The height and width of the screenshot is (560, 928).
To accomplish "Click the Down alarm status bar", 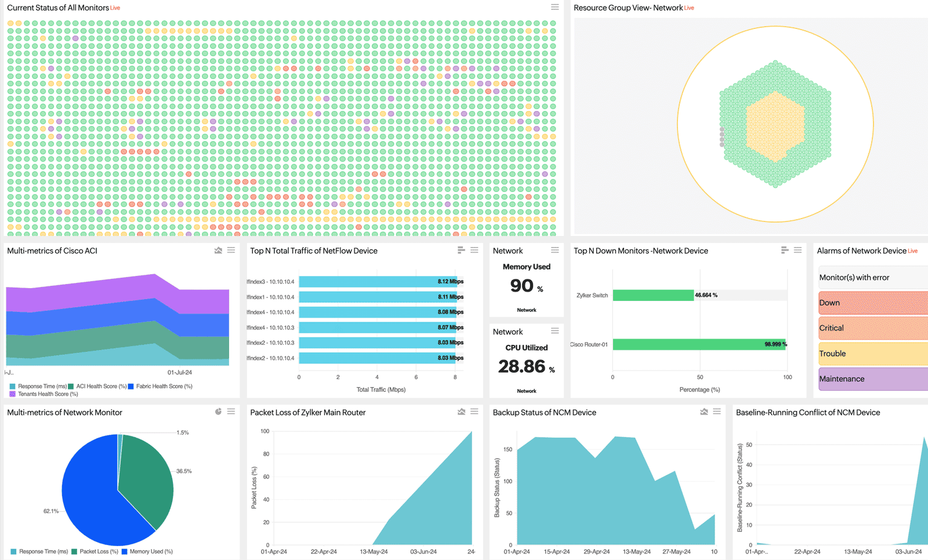I will click(873, 303).
